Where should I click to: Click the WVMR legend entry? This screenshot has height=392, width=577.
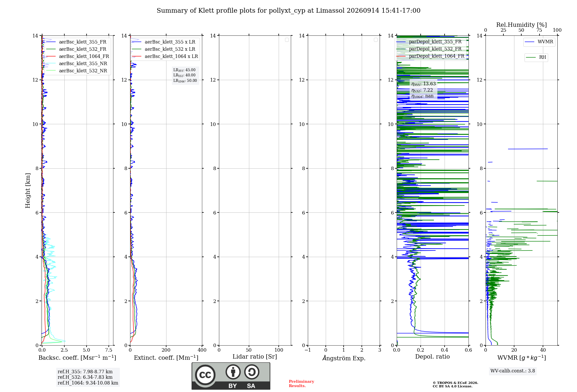pyautogui.click(x=539, y=42)
